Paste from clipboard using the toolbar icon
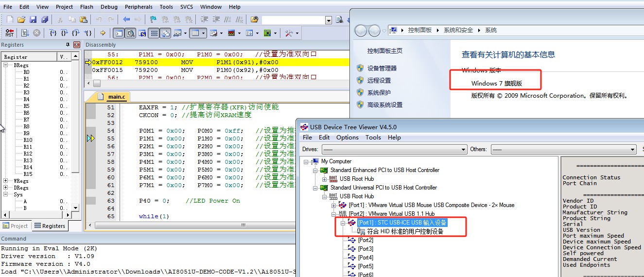This screenshot has width=644, height=277. (x=84, y=19)
